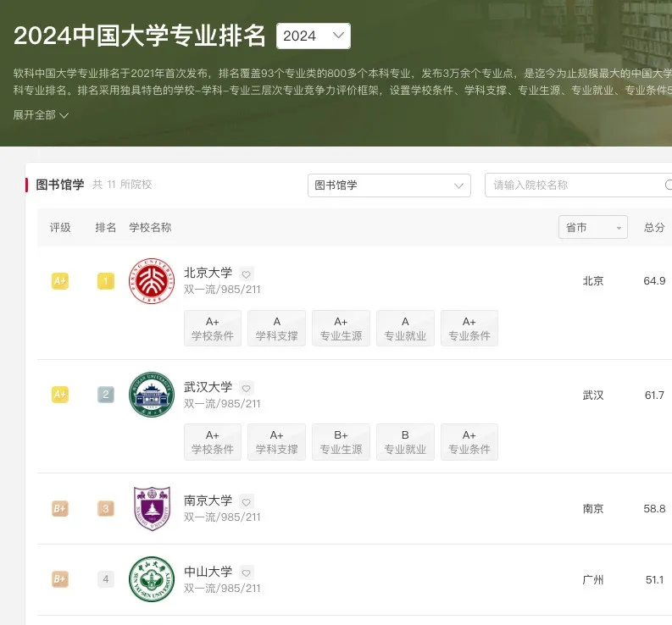Click city 武汉 in second row

pos(593,395)
